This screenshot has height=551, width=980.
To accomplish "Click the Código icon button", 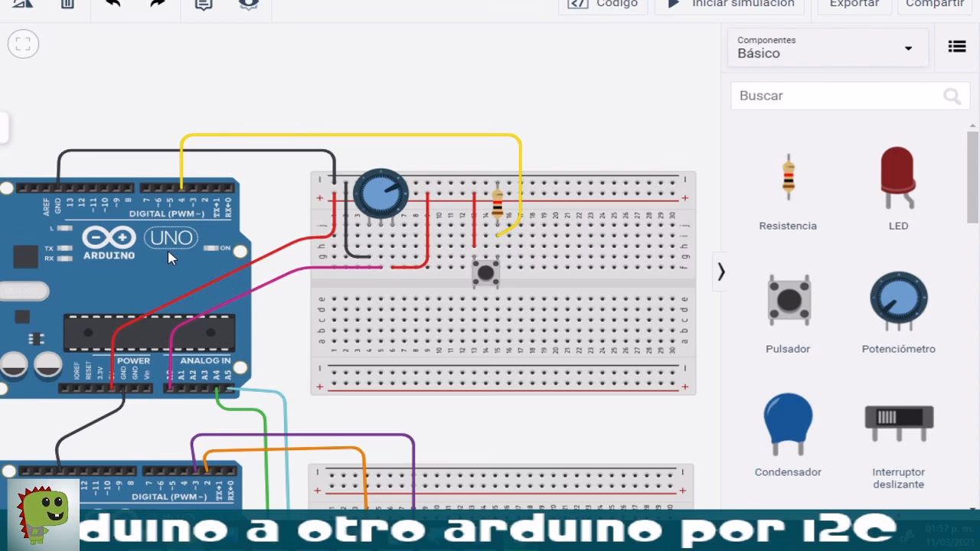I will click(x=604, y=5).
